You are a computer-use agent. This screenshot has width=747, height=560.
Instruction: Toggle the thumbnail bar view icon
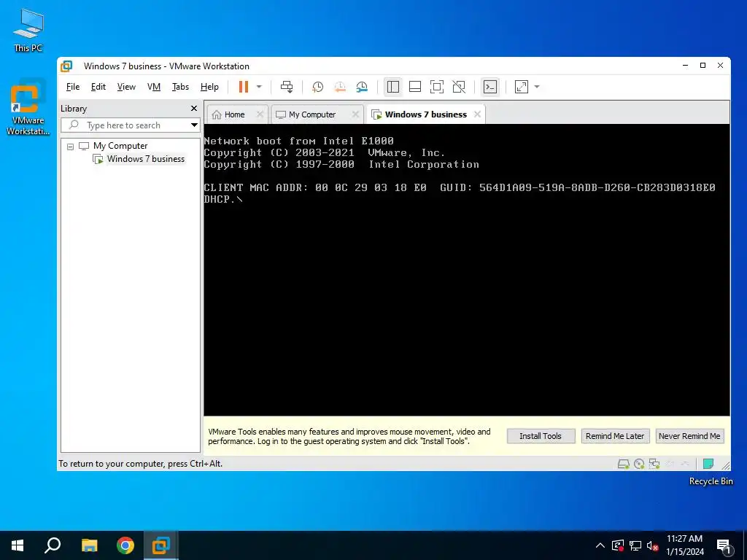click(415, 87)
